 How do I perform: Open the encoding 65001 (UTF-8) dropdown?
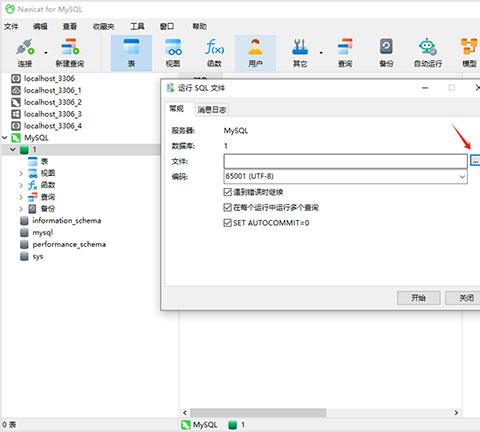tap(345, 176)
